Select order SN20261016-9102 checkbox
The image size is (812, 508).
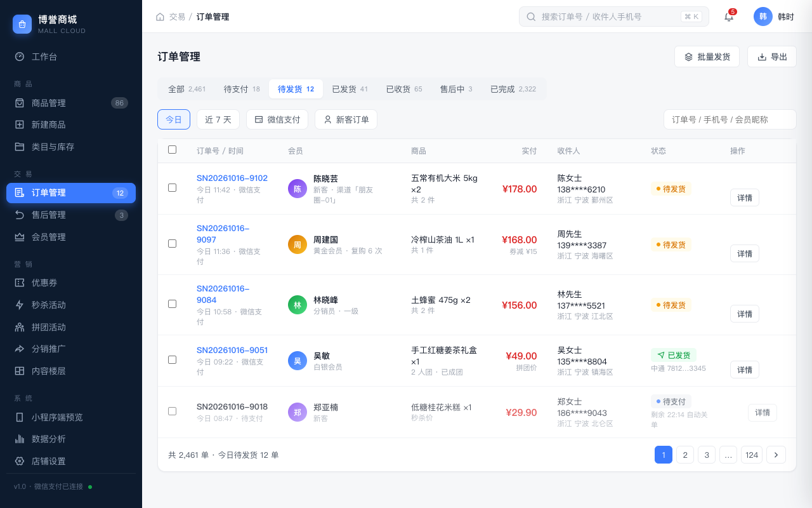pos(172,188)
